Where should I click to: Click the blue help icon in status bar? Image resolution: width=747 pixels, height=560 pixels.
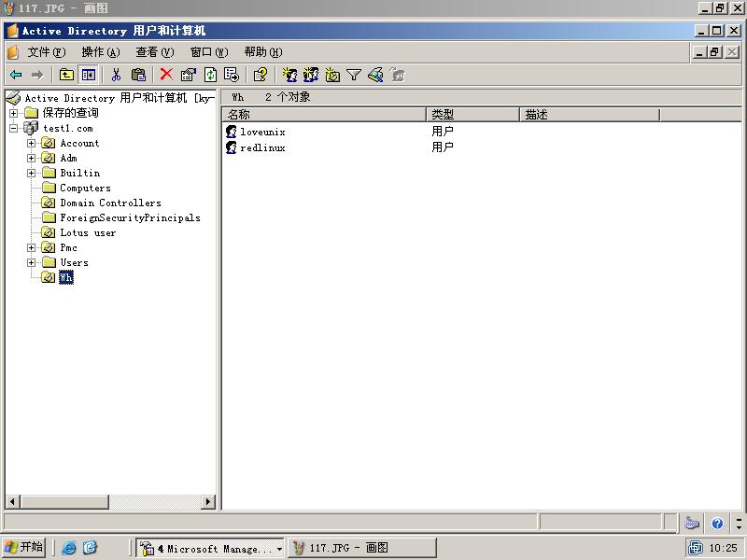[717, 524]
